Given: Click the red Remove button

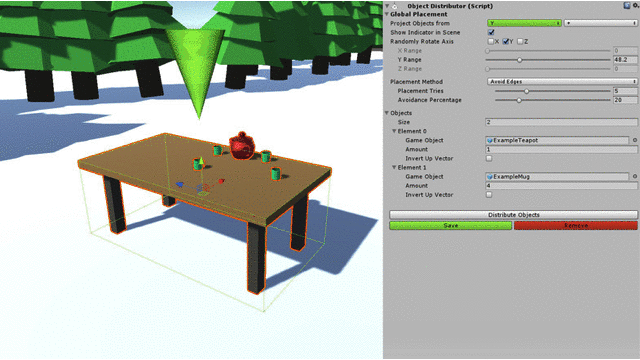Looking at the screenshot, I should pyautogui.click(x=576, y=226).
